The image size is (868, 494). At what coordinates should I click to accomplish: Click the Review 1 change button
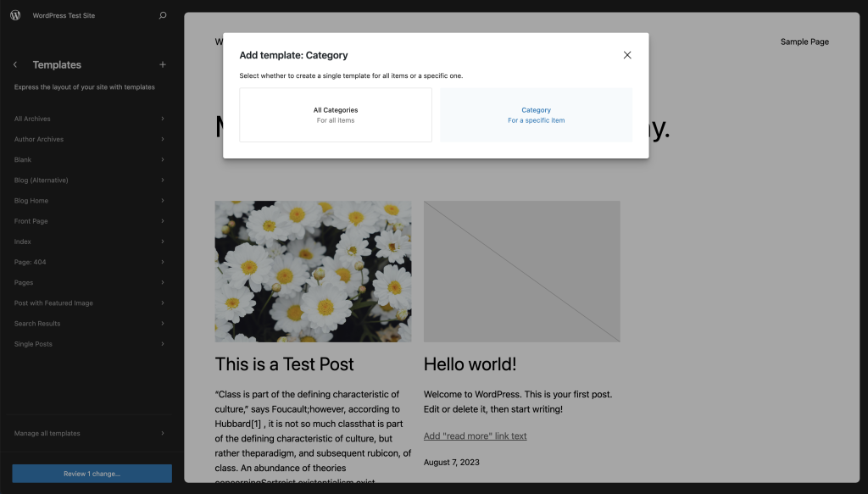92,474
